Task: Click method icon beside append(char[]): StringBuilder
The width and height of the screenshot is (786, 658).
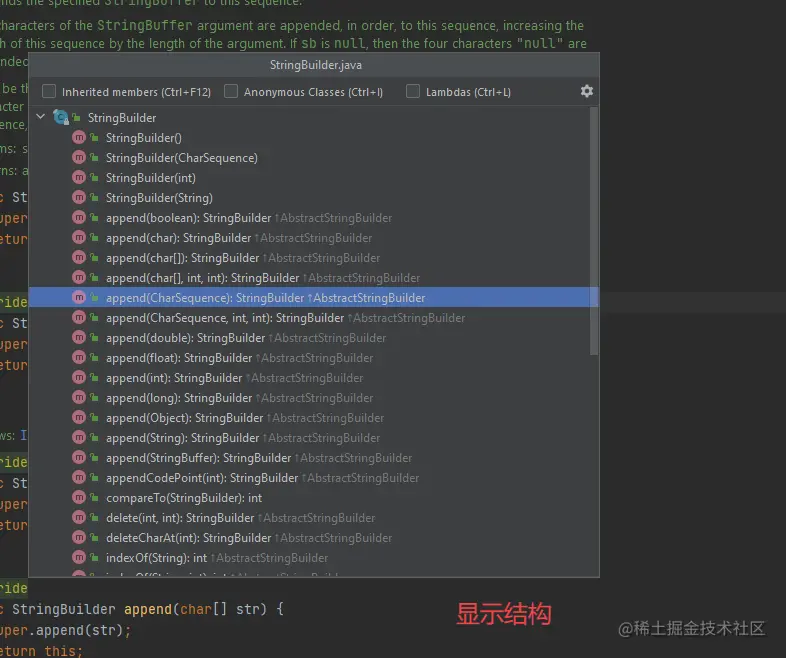Action: coord(79,258)
